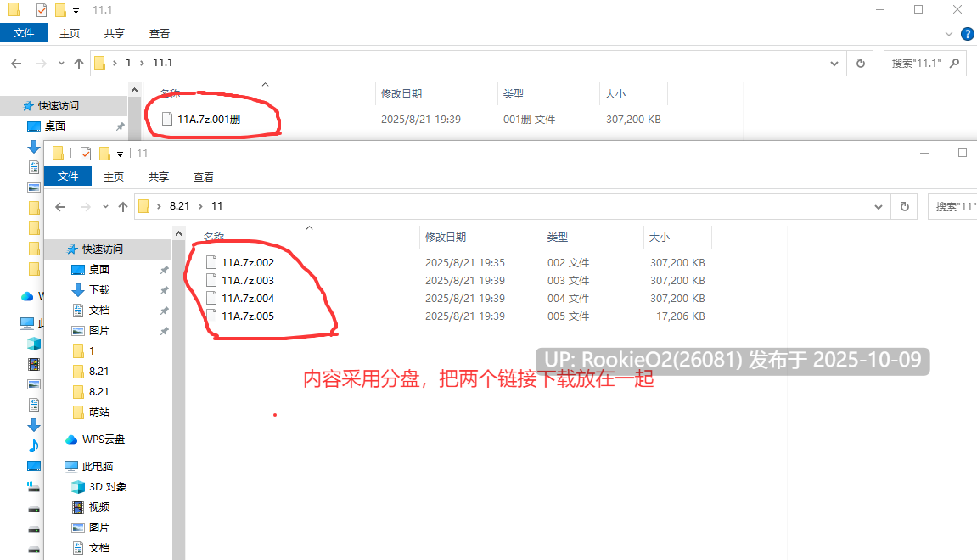Click the help question mark icon
The width and height of the screenshot is (977, 560).
[x=968, y=34]
